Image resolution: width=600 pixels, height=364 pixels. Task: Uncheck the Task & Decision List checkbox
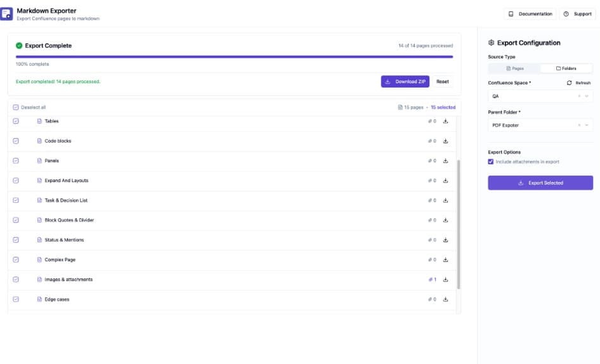pos(16,200)
